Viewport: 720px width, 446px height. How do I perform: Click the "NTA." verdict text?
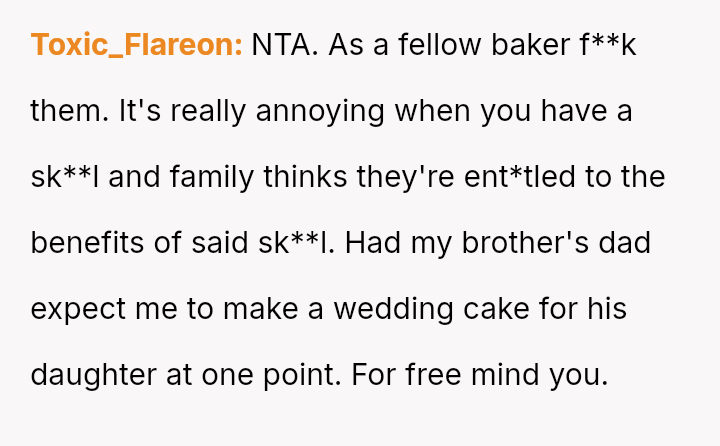pyautogui.click(x=281, y=45)
